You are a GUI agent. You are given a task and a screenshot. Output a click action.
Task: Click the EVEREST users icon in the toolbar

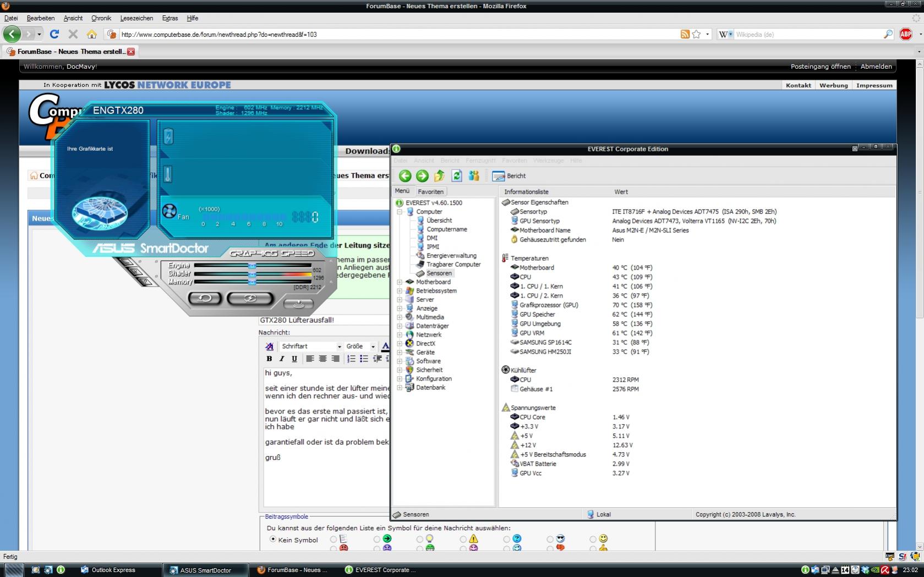tap(474, 175)
